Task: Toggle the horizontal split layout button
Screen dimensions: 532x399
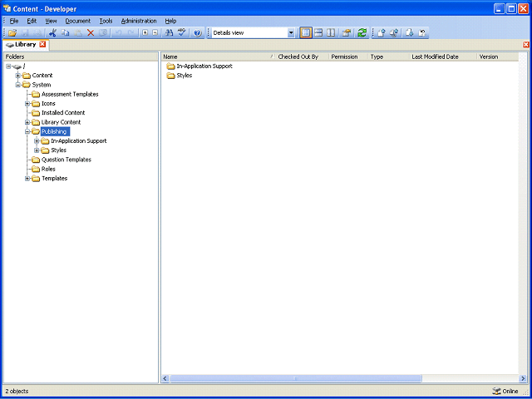Action: tap(318, 33)
